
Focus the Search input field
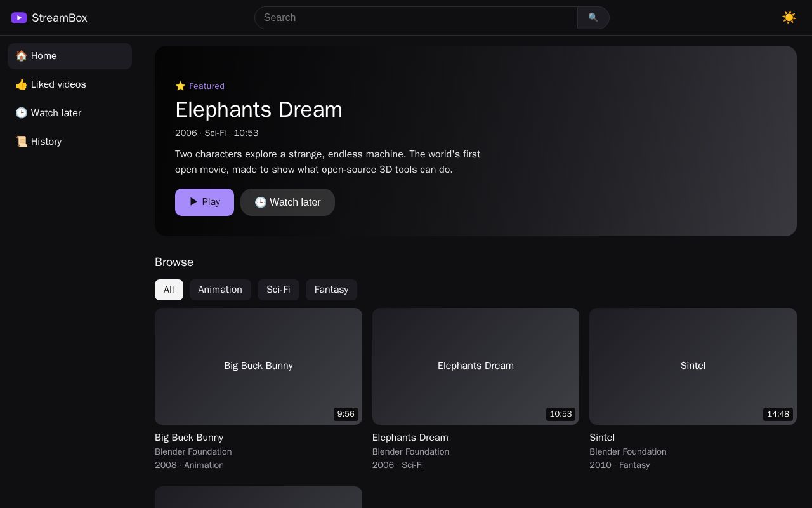(x=416, y=18)
